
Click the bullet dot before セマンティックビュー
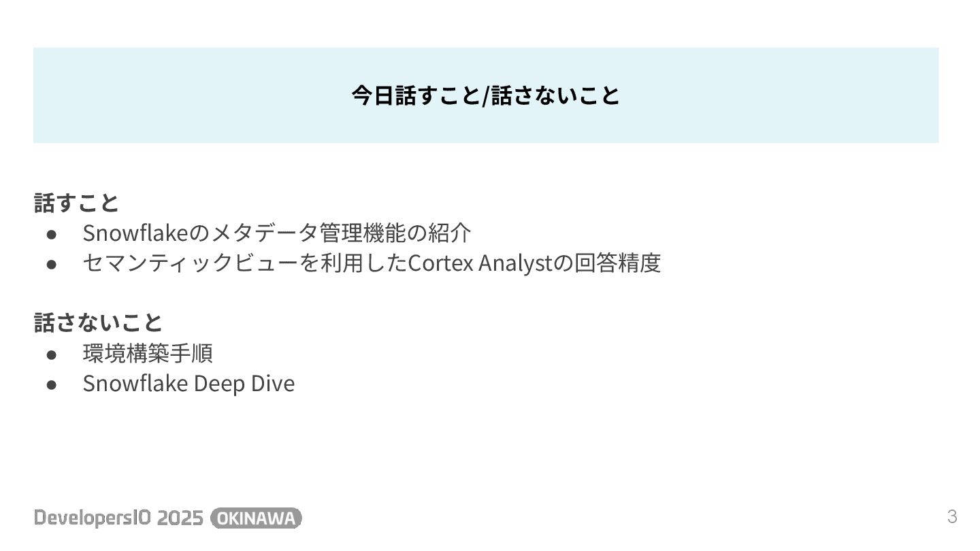click(x=51, y=263)
